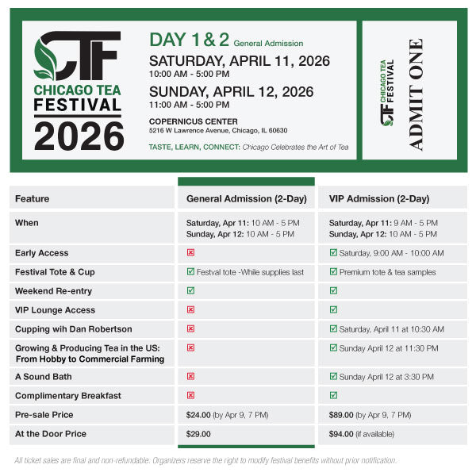Click green check for VIP Lounge Access

(333, 310)
